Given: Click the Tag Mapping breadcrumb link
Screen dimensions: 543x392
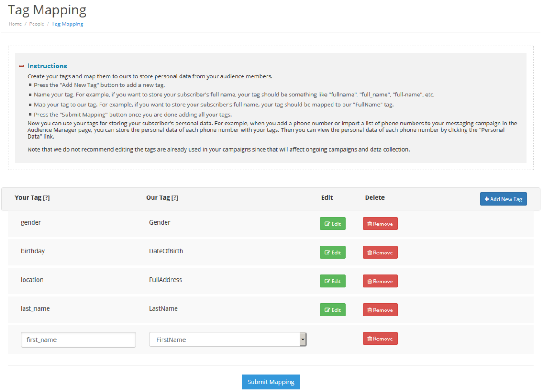Looking at the screenshot, I should (67, 24).
